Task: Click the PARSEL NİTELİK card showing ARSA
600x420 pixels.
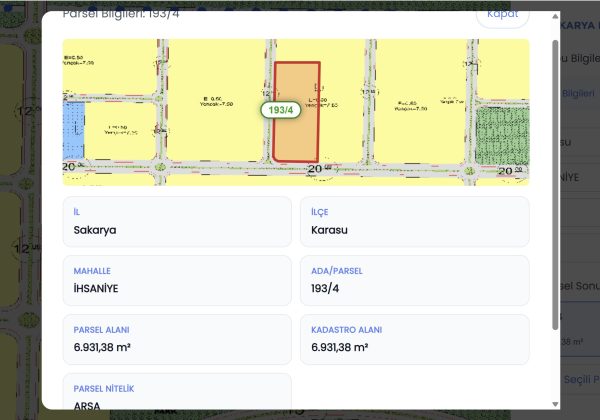Action: (x=177, y=391)
